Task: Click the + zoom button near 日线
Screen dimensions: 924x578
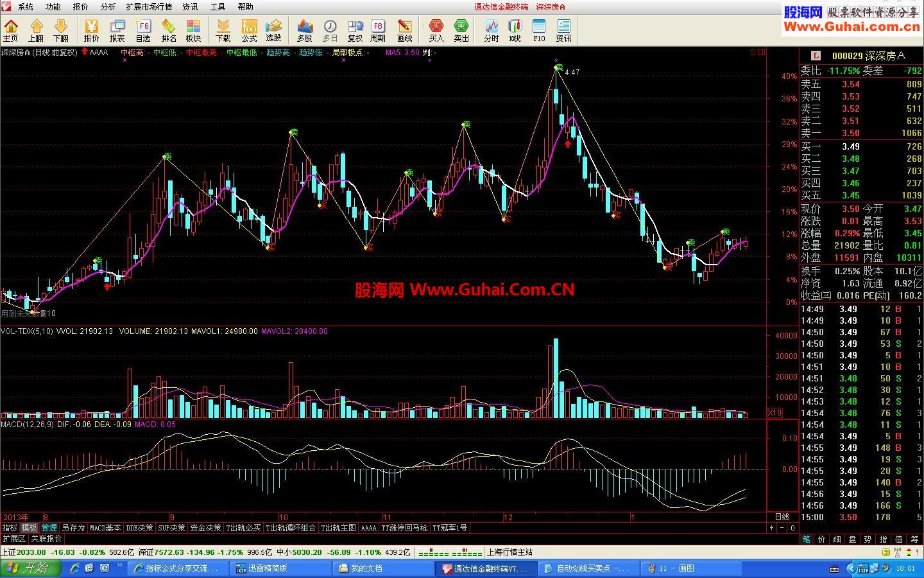Action: click(x=772, y=528)
